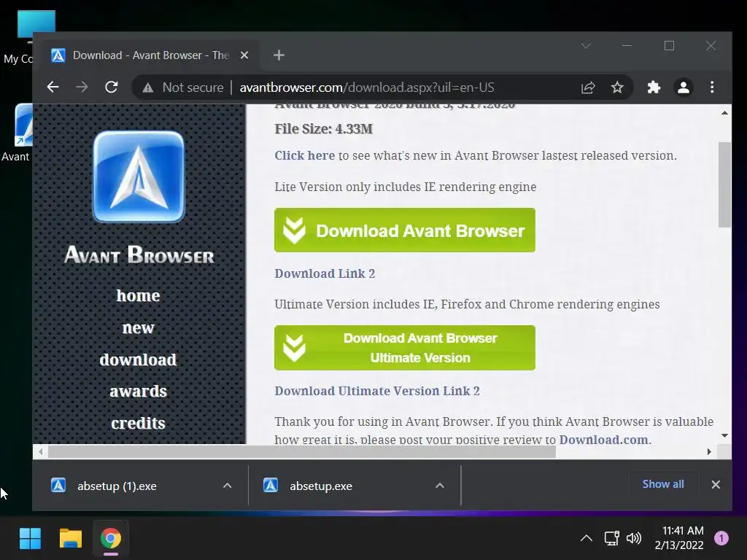Open the downloaded absetup.exe file
Screen dimensions: 747x560
click(x=321, y=486)
